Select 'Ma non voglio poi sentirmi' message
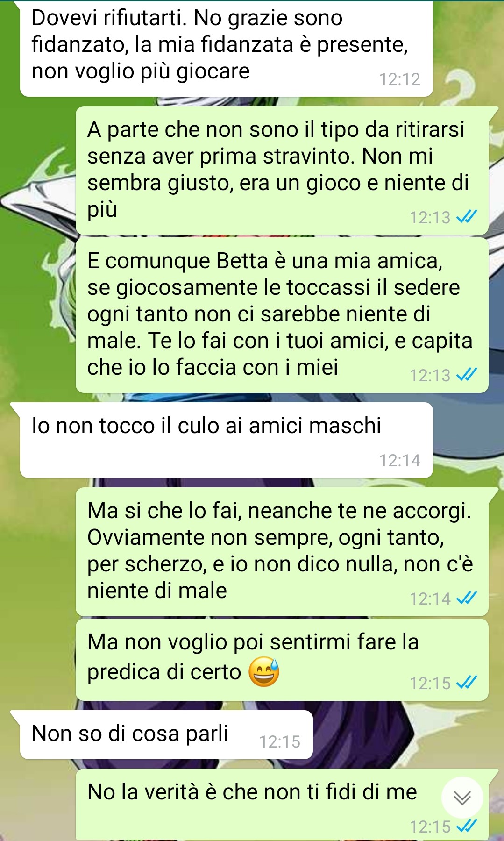This screenshot has height=841, width=504. [x=282, y=660]
